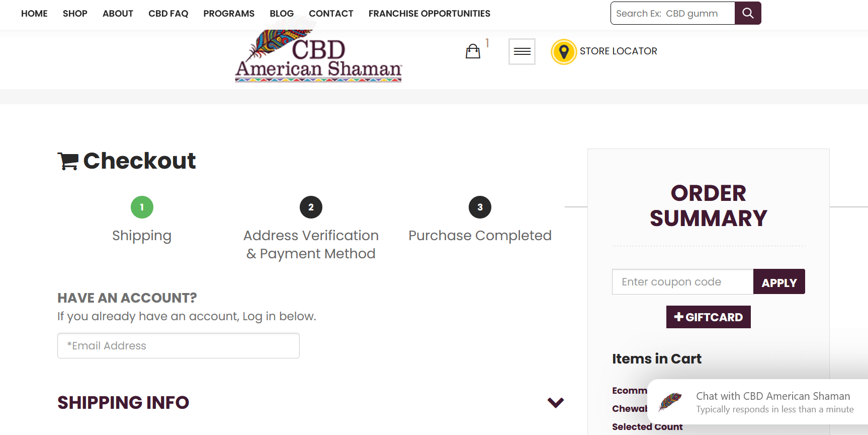Click the cart icon next to Checkout heading

67,160
